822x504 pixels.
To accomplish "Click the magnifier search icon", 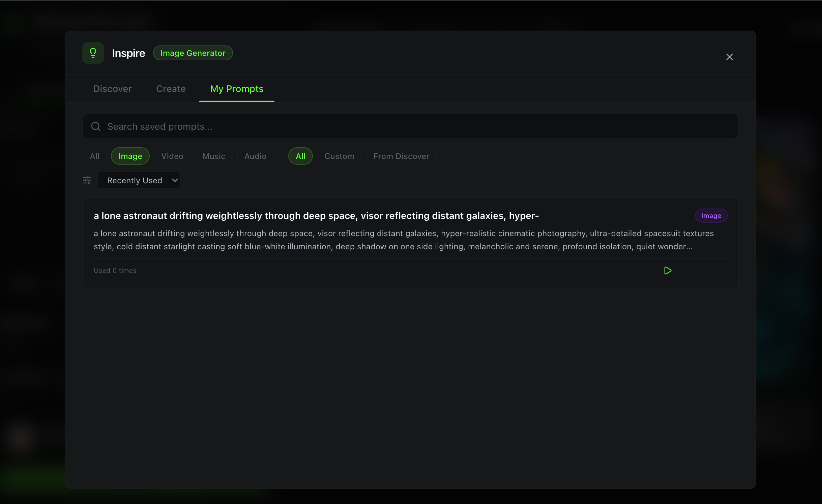I will coord(96,126).
